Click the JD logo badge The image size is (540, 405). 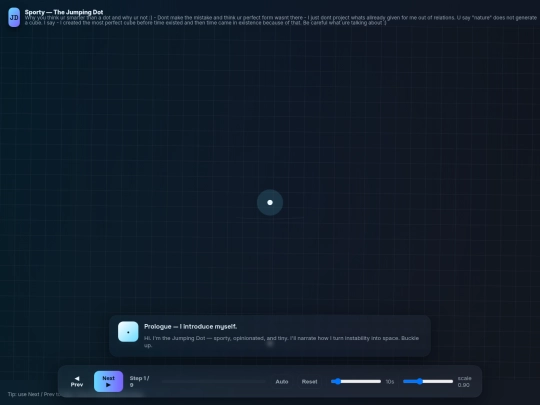(x=14, y=17)
